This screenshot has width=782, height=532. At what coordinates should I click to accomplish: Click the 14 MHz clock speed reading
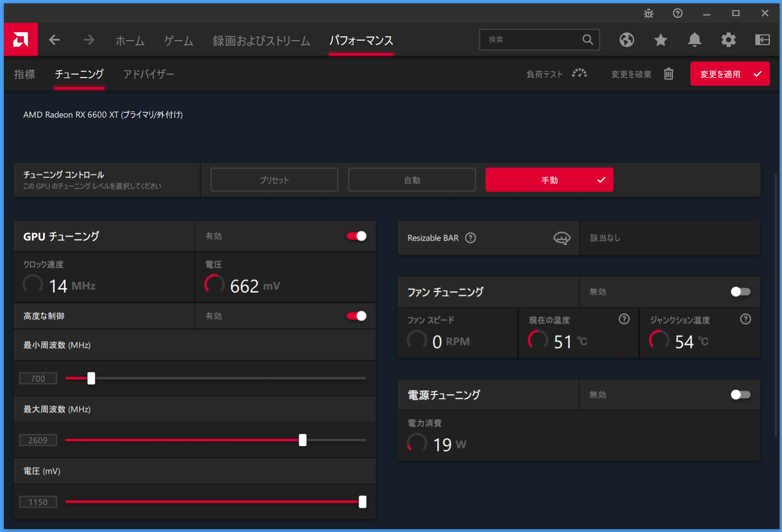pyautogui.click(x=72, y=286)
